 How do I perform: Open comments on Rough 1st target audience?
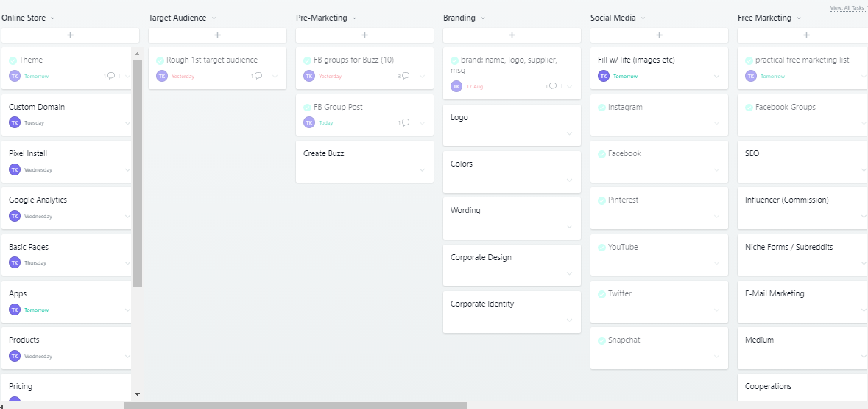tap(258, 76)
